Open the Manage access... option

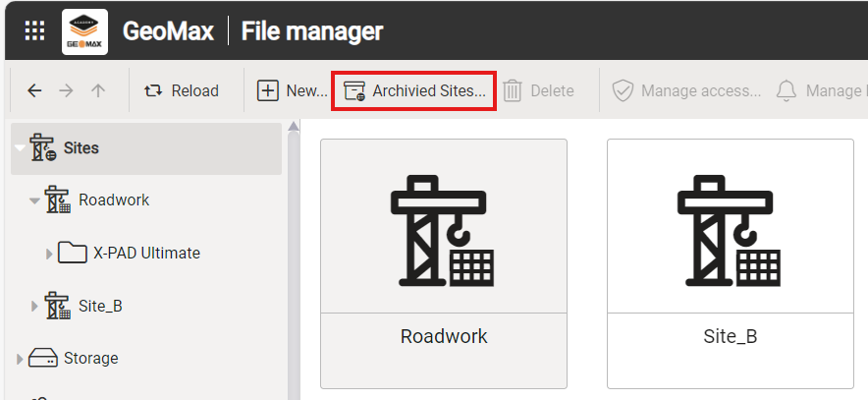tap(686, 90)
